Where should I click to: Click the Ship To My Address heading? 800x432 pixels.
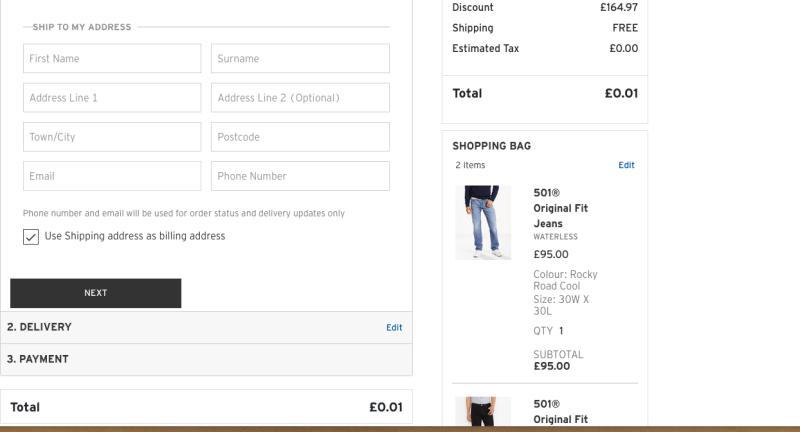[82, 27]
